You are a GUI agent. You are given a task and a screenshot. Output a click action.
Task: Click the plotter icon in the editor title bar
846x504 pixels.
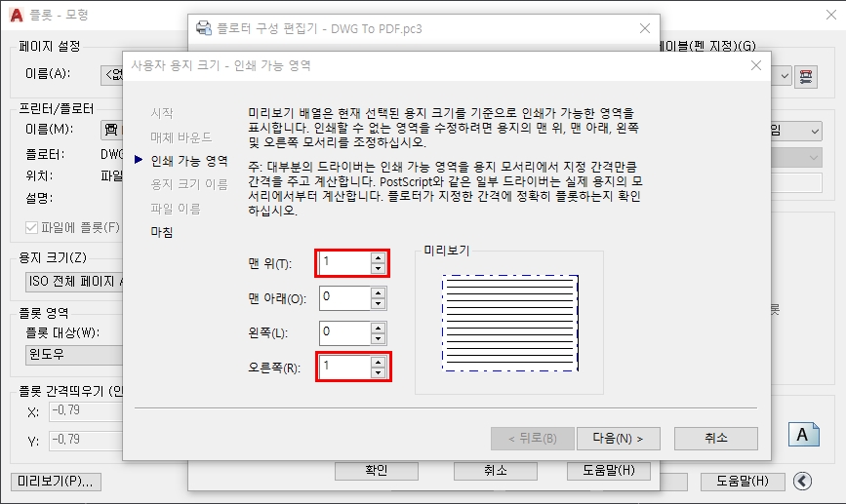pos(203,28)
